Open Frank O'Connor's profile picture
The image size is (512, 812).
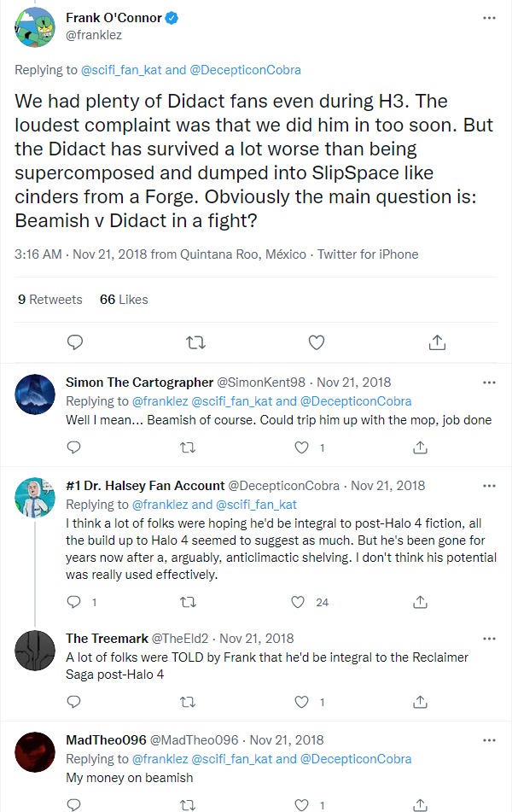pos(36,26)
